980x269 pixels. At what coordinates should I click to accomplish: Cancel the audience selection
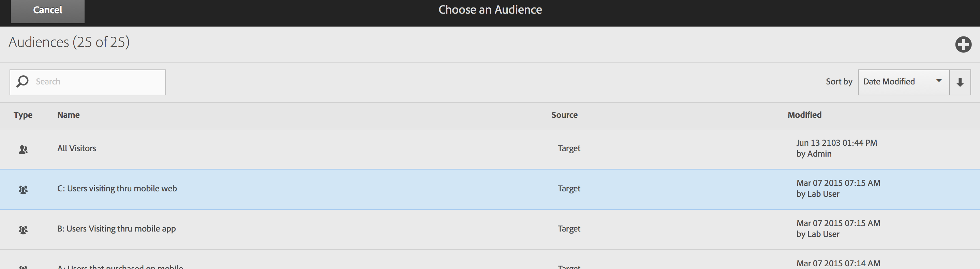[47, 10]
